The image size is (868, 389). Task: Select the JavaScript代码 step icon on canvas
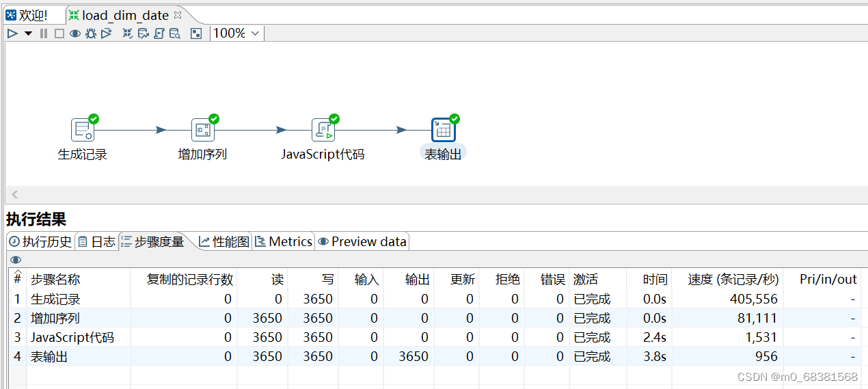[x=323, y=130]
